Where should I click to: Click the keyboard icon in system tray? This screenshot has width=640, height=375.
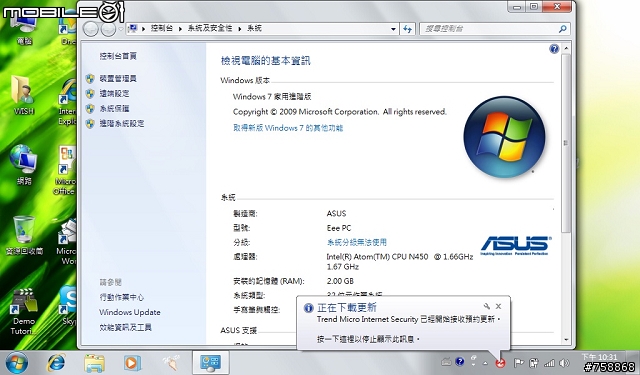[446, 362]
